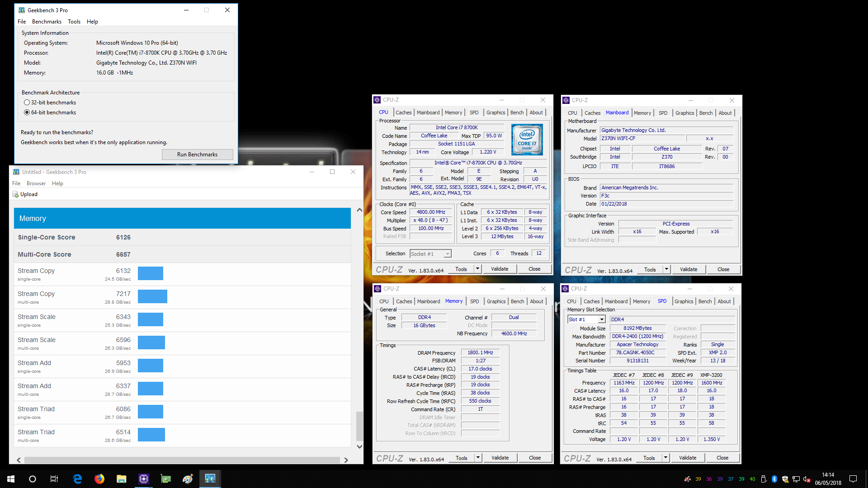
Task: Switch to Graphics tab in CPU-Z Mainboard window
Action: (x=684, y=113)
